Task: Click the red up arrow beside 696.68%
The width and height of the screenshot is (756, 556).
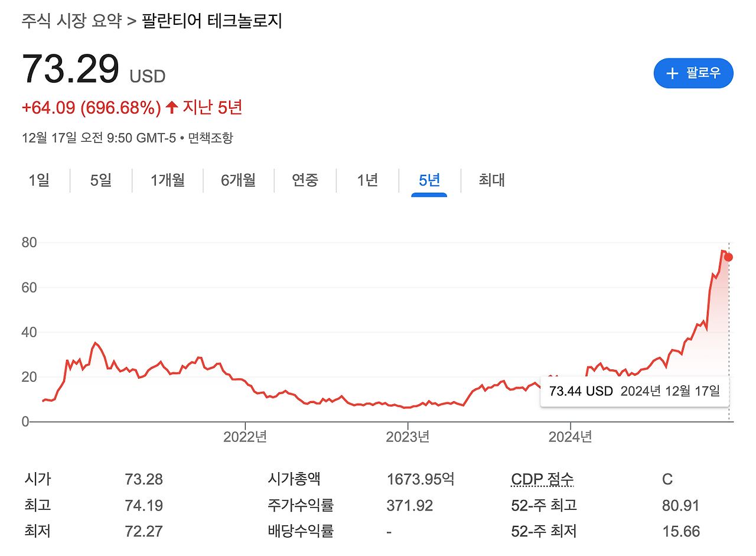Action: 172,108
